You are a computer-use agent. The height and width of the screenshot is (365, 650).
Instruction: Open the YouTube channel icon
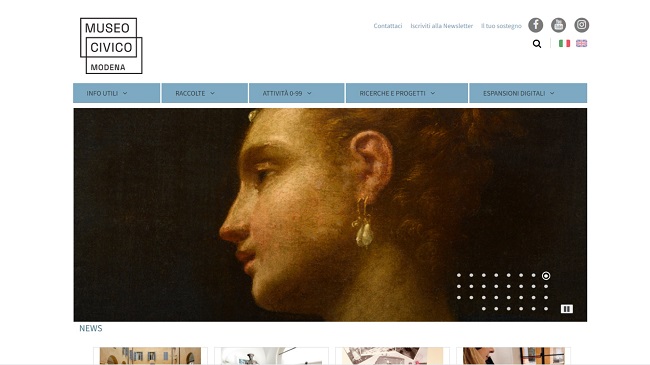[558, 25]
